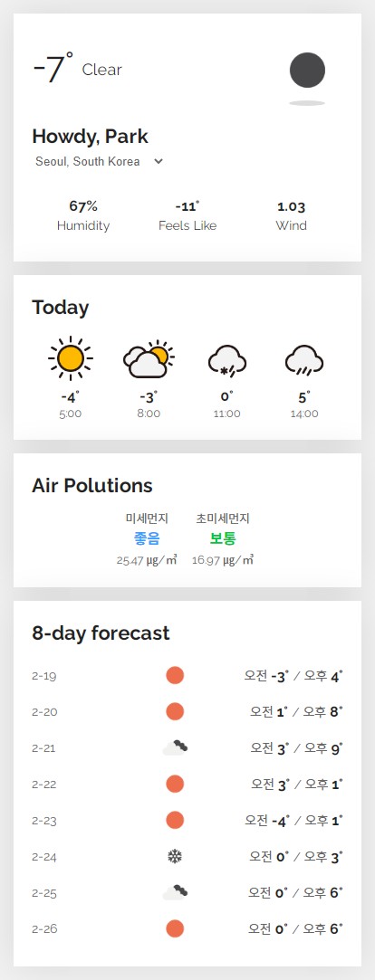Click the cloudy icon for 2-25
Viewport: 375px width, 980px height.
coord(175,892)
